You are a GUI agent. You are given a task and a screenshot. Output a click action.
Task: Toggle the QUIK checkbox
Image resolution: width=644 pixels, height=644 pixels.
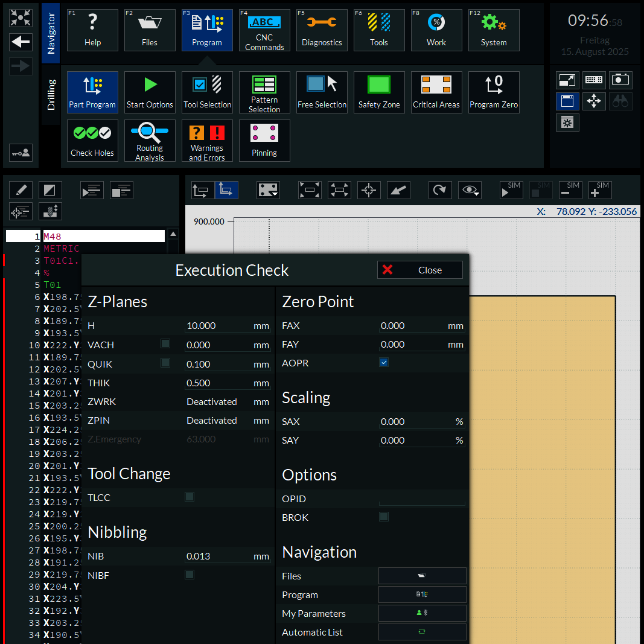pos(165,363)
